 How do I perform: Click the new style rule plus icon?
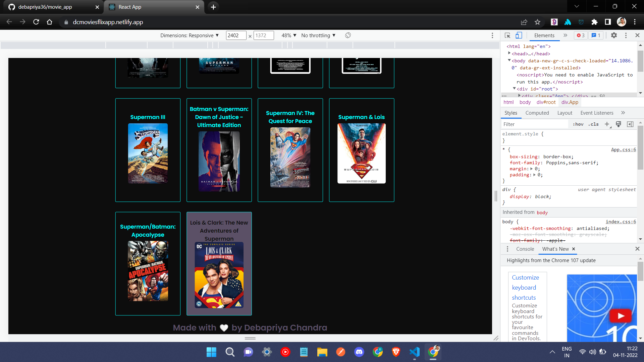607,124
